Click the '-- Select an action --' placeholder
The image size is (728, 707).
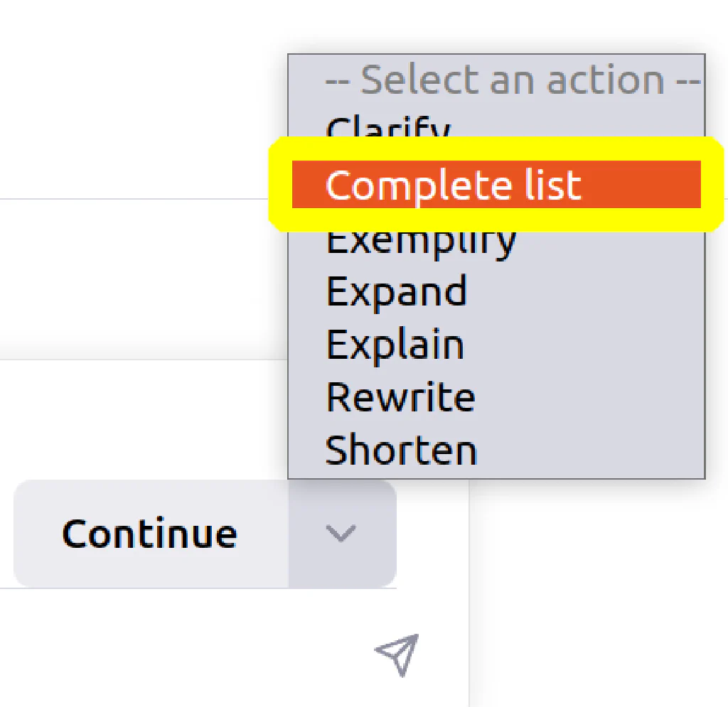point(513,81)
